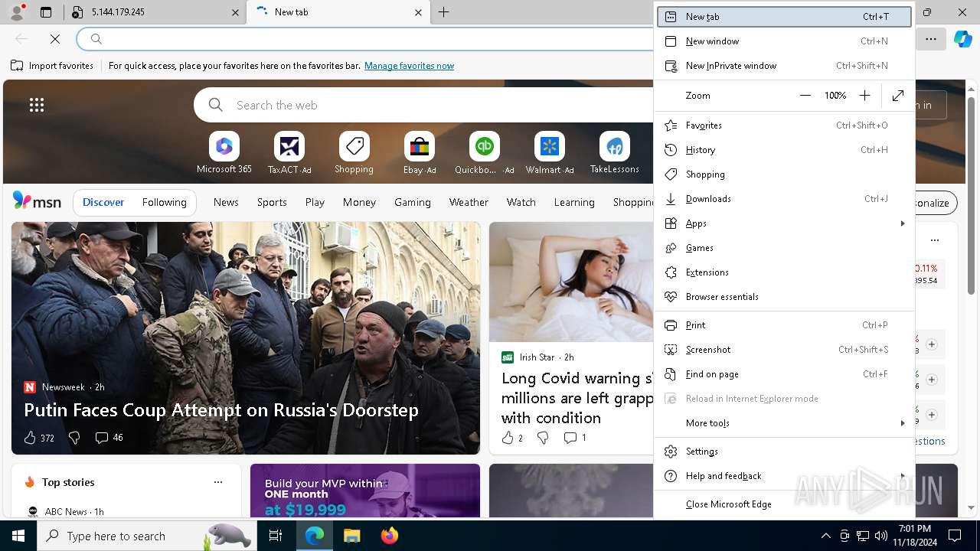Viewport: 980px width, 551px height.
Task: Enter full screen from the Zoom row
Action: coord(898,96)
